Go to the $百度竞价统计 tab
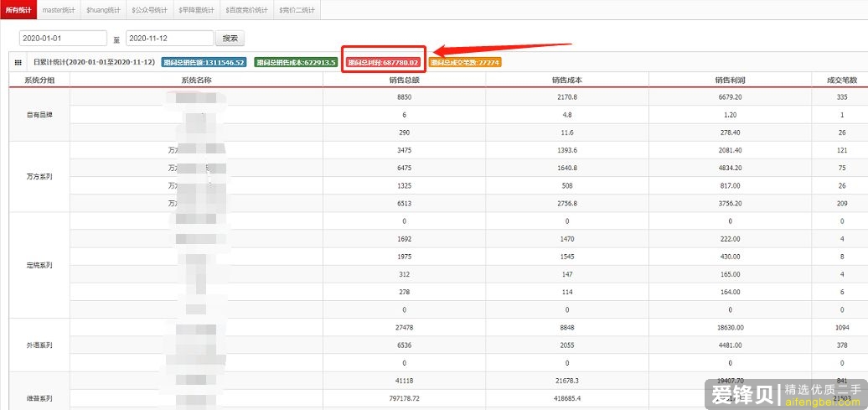The image size is (868, 410). click(246, 9)
